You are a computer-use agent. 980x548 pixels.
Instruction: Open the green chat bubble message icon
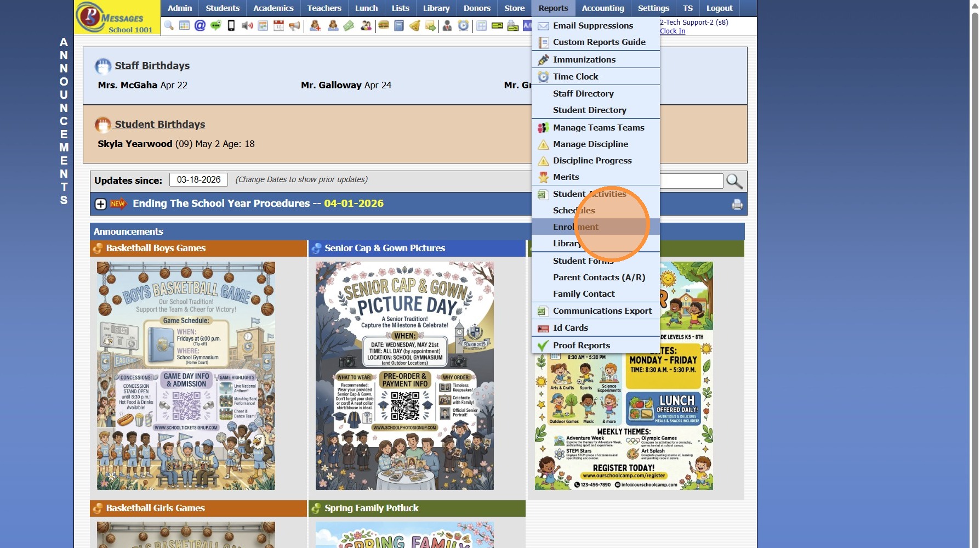[x=216, y=26]
